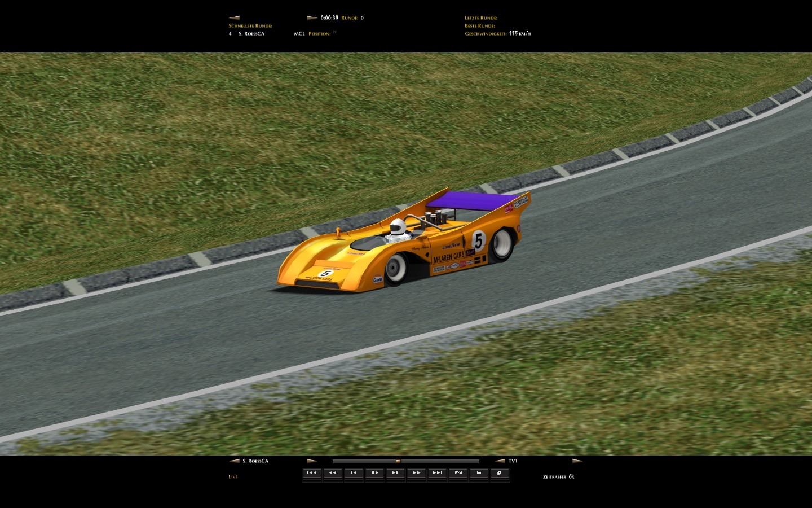Click the 'Beste Runde:' label
812x508 pixels.
coord(480,26)
